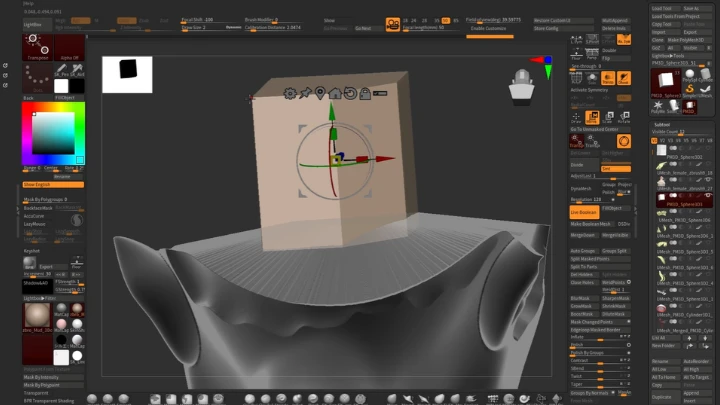Open the gizmo customize gear icon
Viewport: 720px width, 405px height.
(290, 94)
